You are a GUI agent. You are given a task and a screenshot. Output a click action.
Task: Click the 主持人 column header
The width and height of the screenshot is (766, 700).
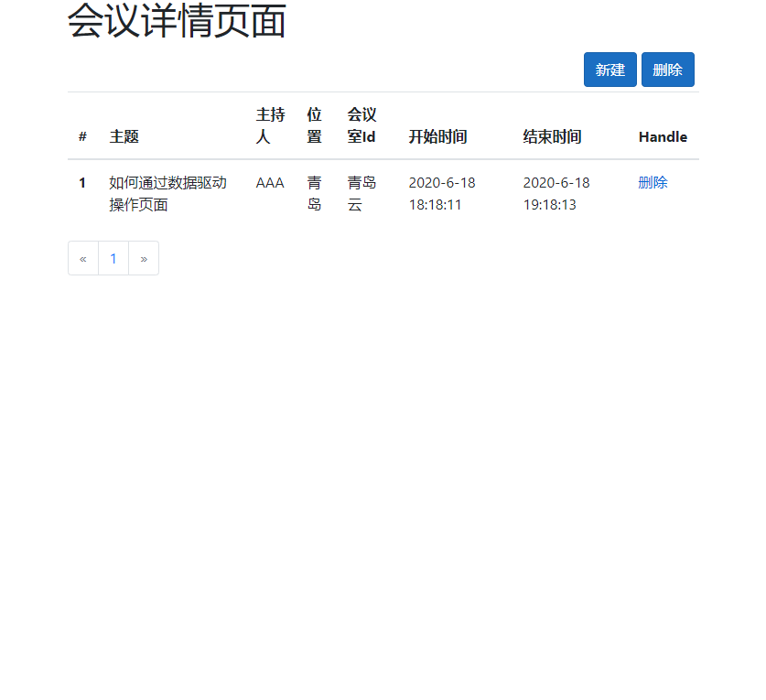(271, 125)
